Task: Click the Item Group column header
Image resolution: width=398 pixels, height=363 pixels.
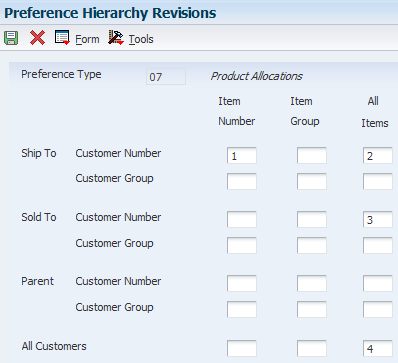Action: [x=305, y=111]
